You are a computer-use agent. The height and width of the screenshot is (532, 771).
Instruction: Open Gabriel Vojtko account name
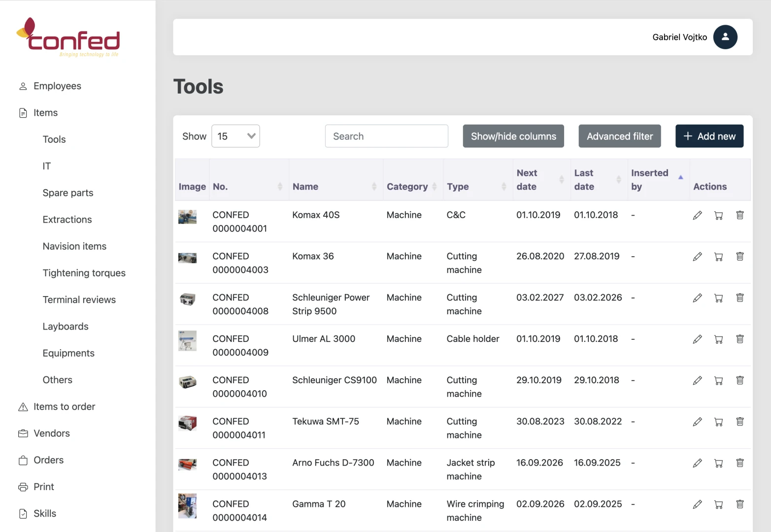[x=679, y=37]
